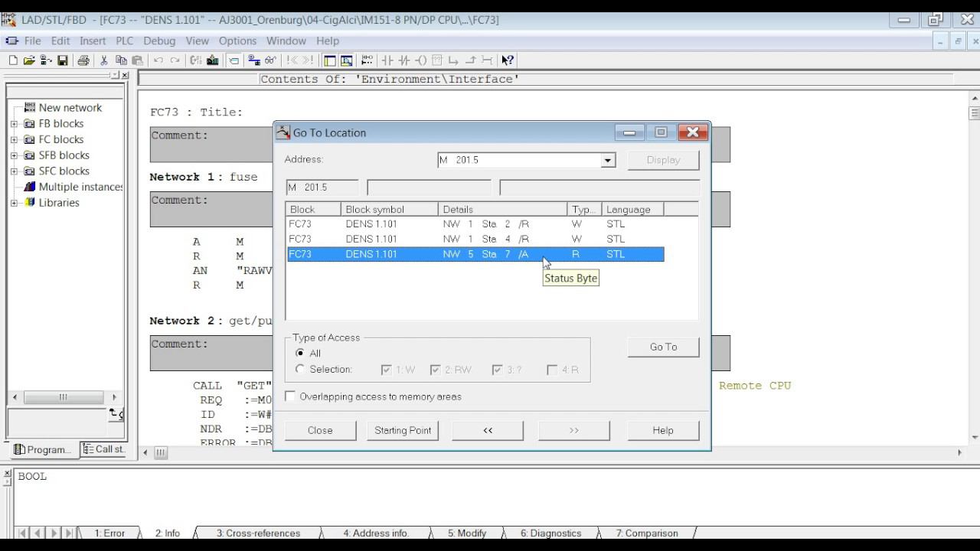Toggle the 4: R access checkbox

click(552, 370)
